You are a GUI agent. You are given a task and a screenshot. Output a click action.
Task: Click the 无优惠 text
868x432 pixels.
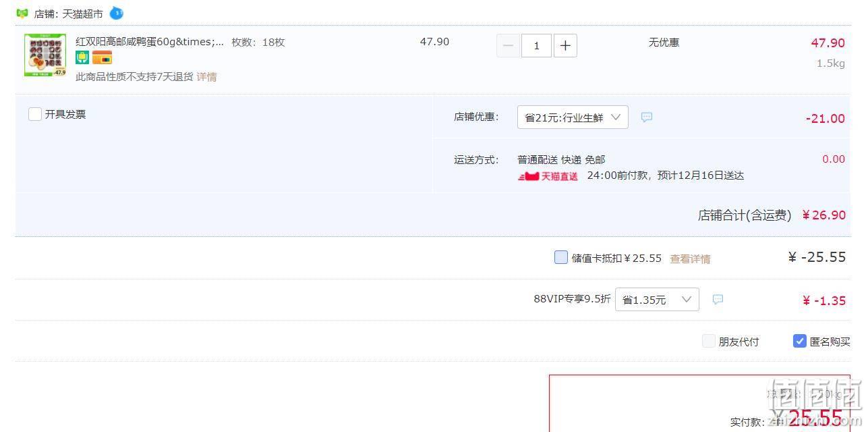pyautogui.click(x=664, y=43)
